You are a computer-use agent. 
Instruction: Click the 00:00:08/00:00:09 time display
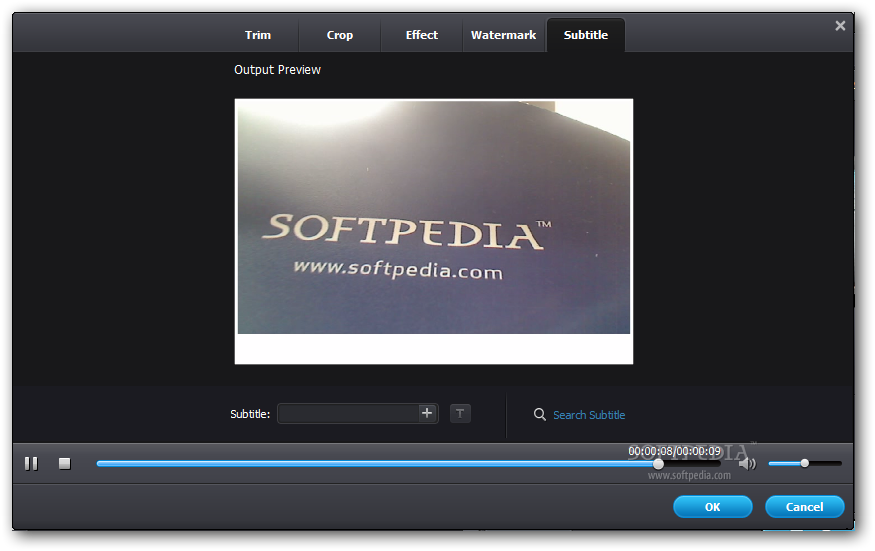point(675,451)
